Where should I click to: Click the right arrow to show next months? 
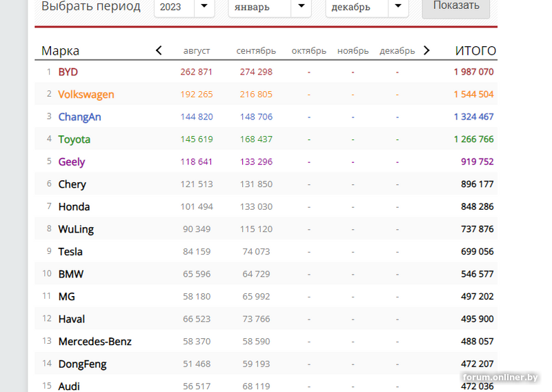pyautogui.click(x=426, y=50)
